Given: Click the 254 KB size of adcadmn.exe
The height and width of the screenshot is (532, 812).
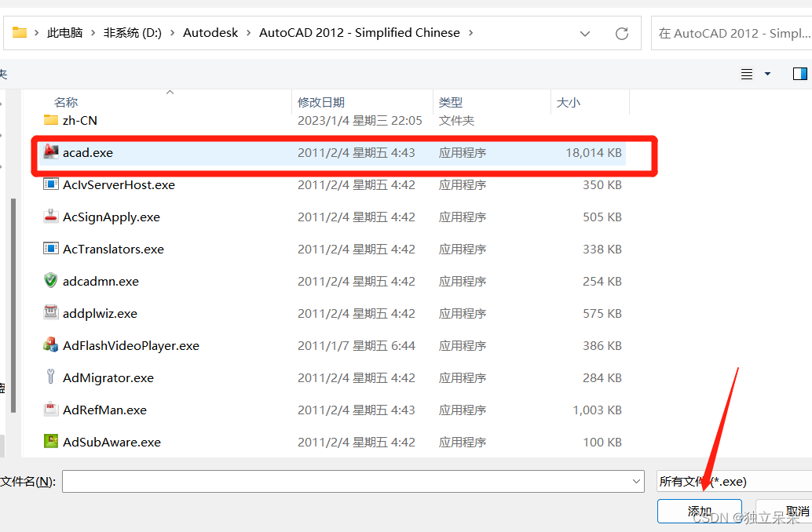Looking at the screenshot, I should 602,281.
